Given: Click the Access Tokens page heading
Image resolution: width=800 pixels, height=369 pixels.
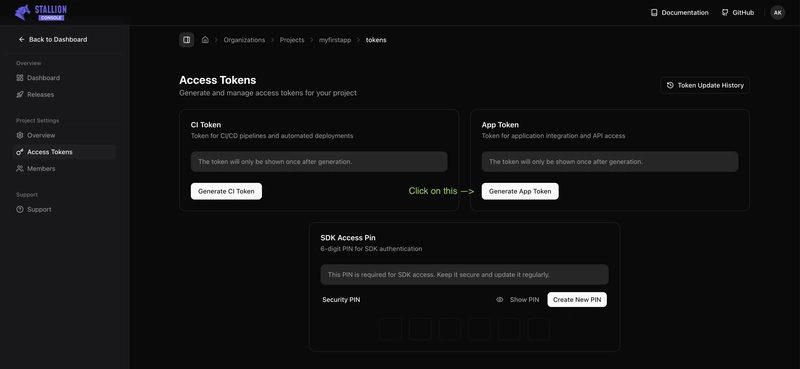Looking at the screenshot, I should tap(217, 80).
